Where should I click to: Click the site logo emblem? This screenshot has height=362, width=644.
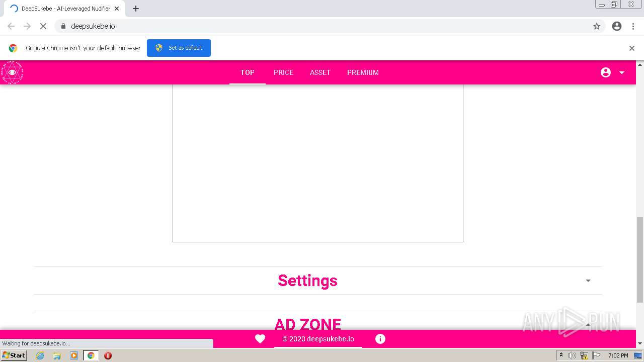coord(12,72)
